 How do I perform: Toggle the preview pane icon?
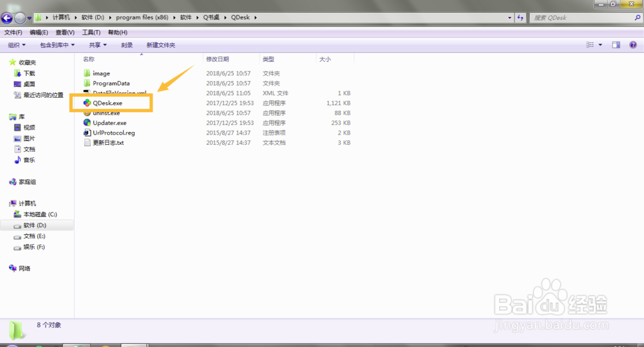[x=616, y=45]
